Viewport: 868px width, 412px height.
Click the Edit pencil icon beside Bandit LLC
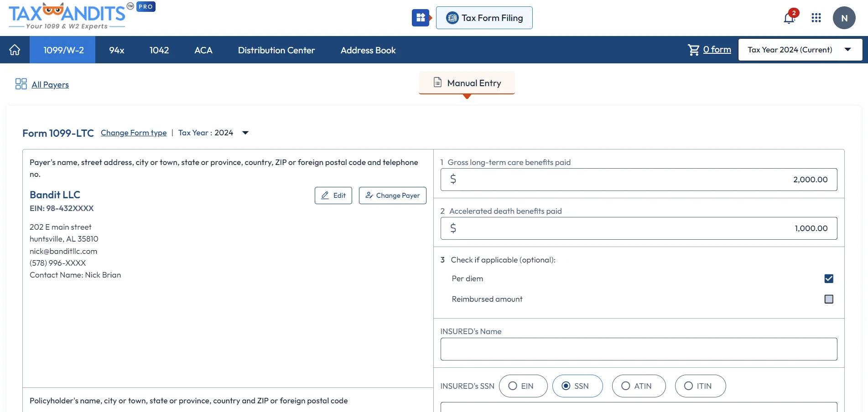326,195
